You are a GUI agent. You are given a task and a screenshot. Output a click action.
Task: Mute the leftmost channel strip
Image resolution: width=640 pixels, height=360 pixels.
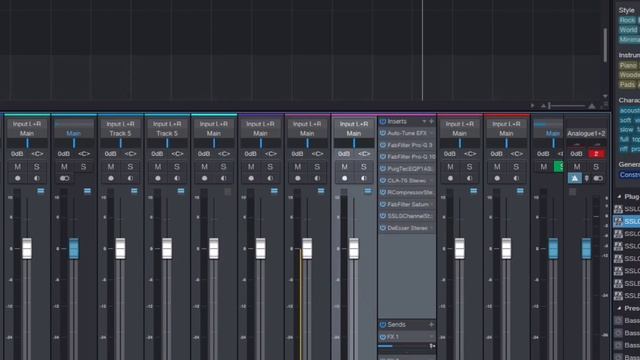(18, 167)
